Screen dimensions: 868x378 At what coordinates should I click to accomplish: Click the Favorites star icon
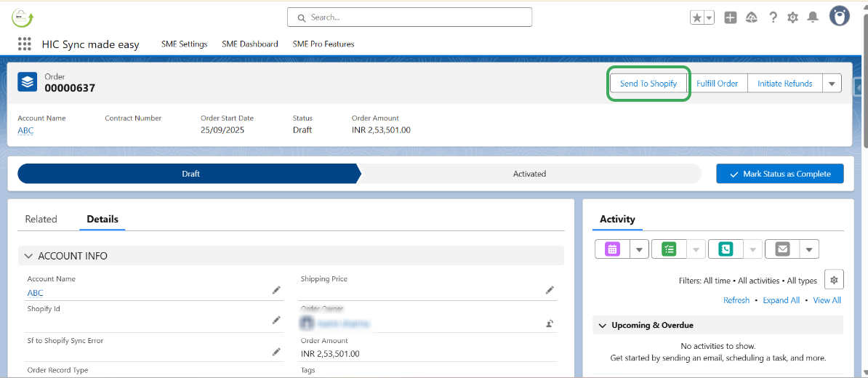coord(696,17)
